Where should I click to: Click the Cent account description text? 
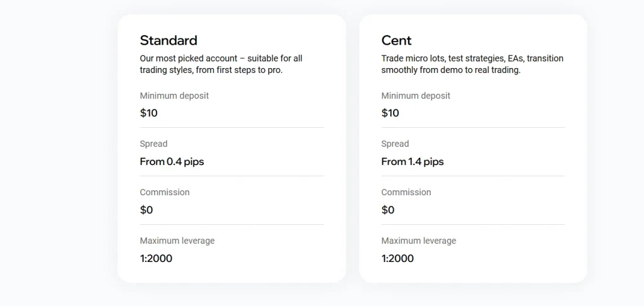pos(472,64)
